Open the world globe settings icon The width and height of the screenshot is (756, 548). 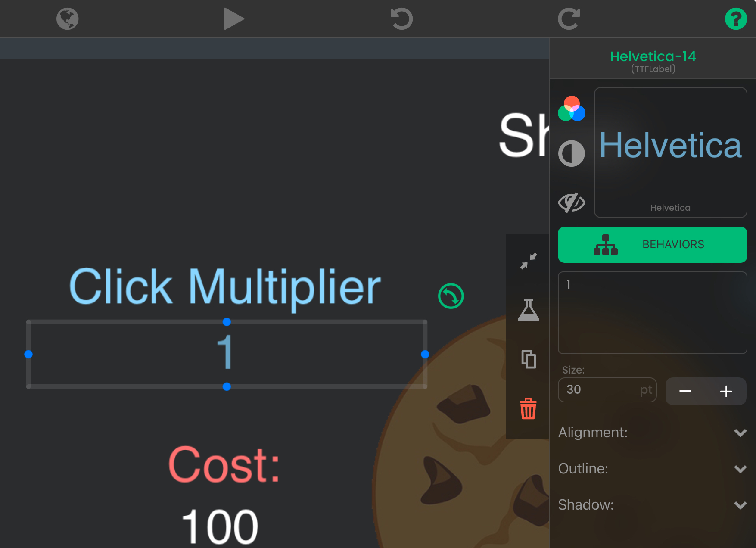pos(67,19)
